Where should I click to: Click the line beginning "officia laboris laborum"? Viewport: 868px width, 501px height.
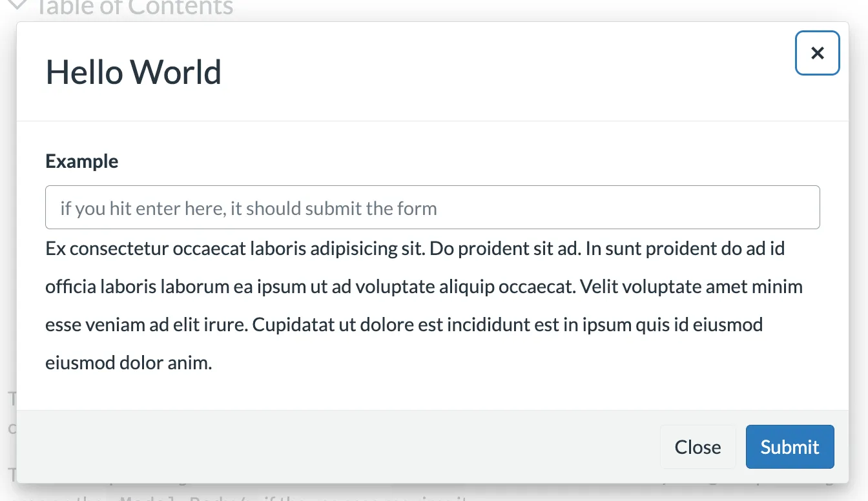coord(424,286)
